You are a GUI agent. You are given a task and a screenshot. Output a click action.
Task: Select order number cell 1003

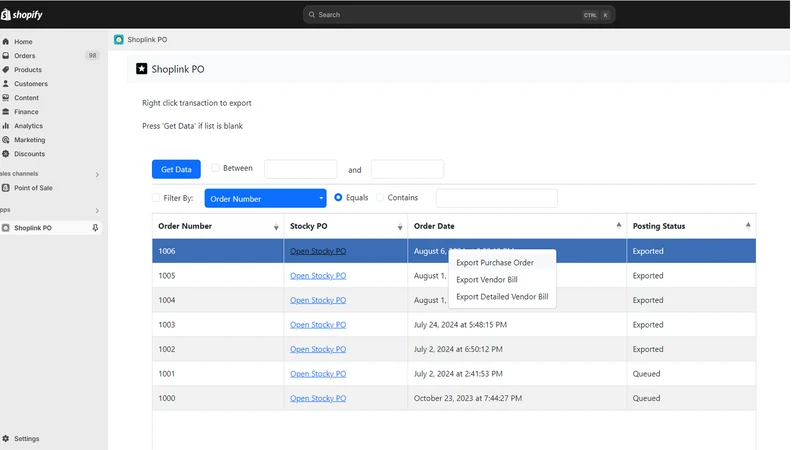[x=218, y=324]
